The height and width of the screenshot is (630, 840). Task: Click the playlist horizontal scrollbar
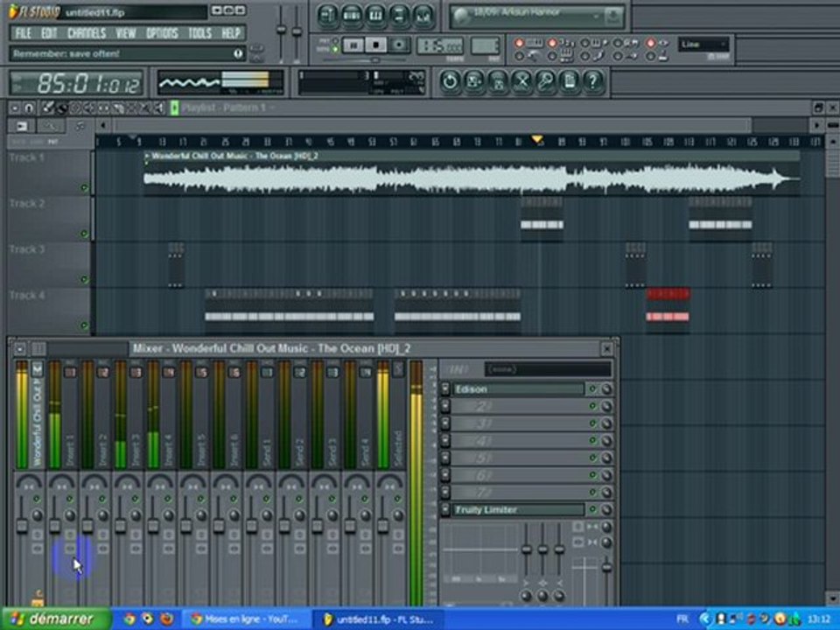(431, 125)
